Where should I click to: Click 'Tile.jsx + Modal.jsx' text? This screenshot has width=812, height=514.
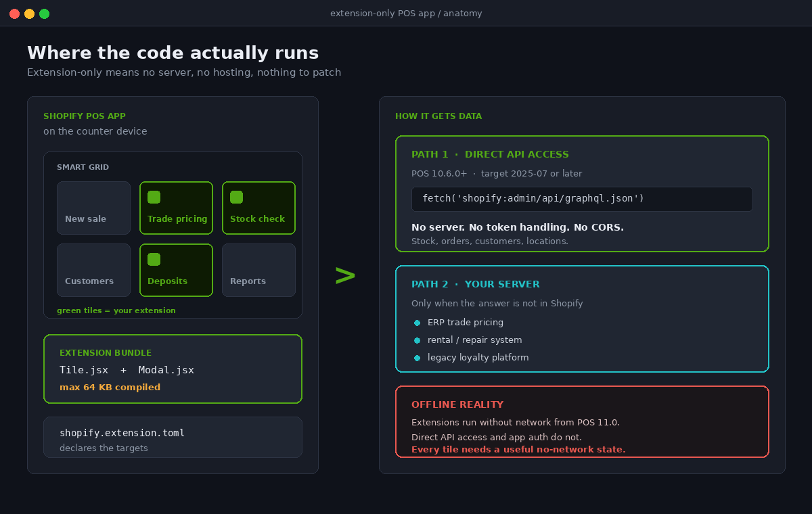pos(127,370)
